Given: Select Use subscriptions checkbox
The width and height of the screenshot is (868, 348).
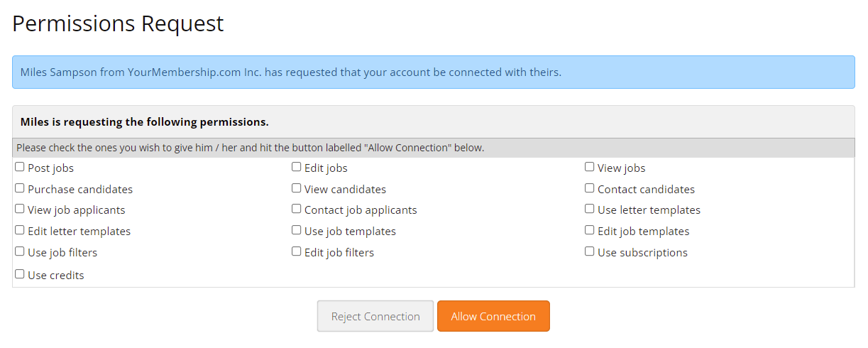Looking at the screenshot, I should pos(590,252).
